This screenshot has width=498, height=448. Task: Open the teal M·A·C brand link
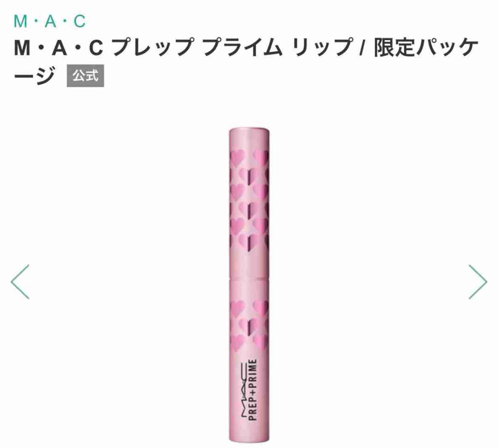pyautogui.click(x=49, y=21)
